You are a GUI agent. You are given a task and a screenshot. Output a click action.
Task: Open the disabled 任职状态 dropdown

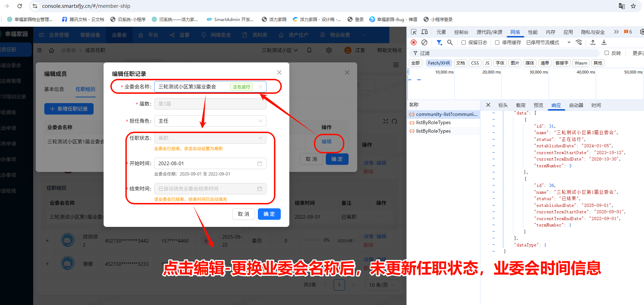210,138
